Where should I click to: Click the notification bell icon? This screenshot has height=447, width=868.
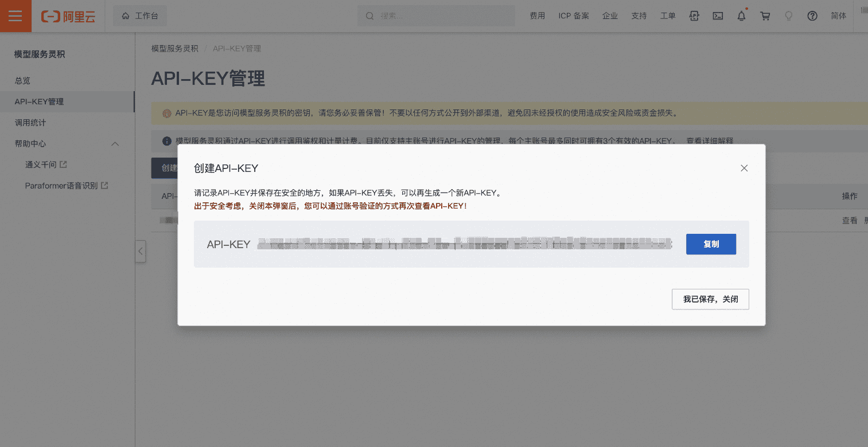point(741,15)
